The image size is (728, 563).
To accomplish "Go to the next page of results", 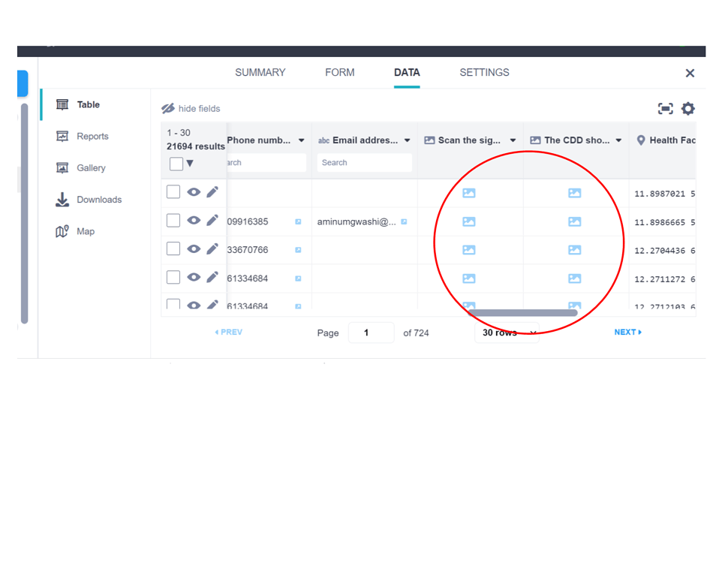I will (x=625, y=332).
